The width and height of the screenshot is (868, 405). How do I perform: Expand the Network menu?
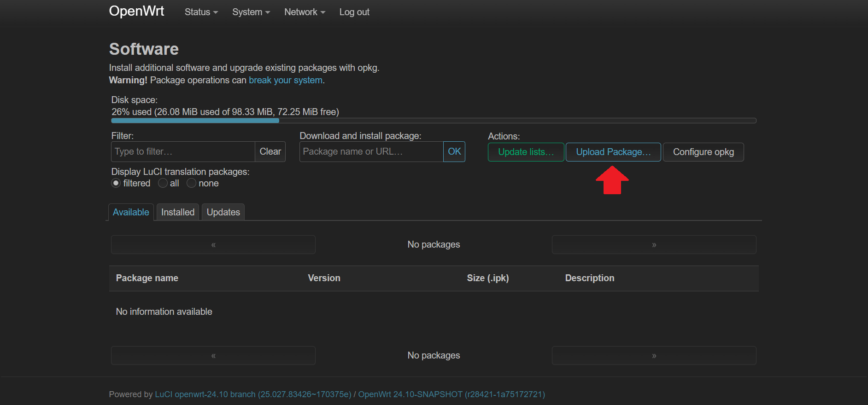pyautogui.click(x=305, y=12)
